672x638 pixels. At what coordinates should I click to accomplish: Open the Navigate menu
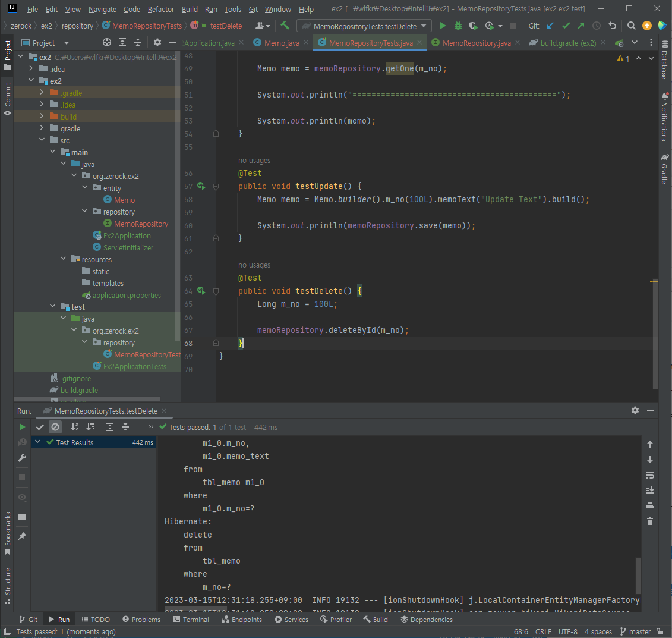coord(102,9)
